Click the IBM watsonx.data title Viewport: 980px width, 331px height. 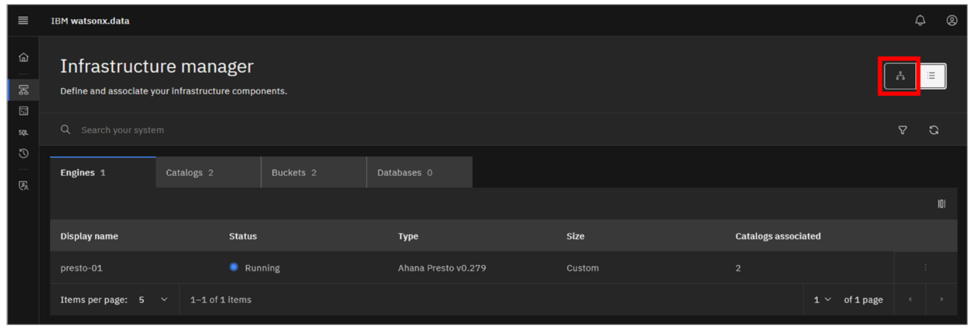point(90,21)
